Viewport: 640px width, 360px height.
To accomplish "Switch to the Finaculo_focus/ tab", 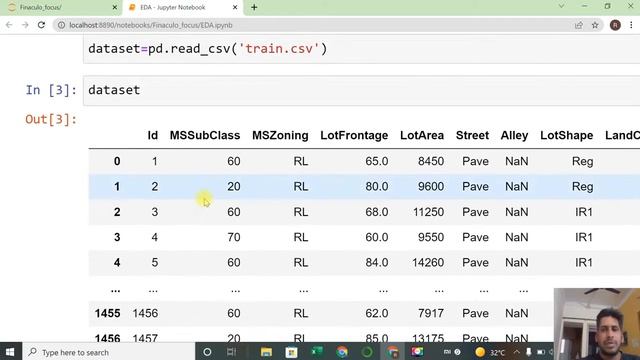I will tap(61, 8).
